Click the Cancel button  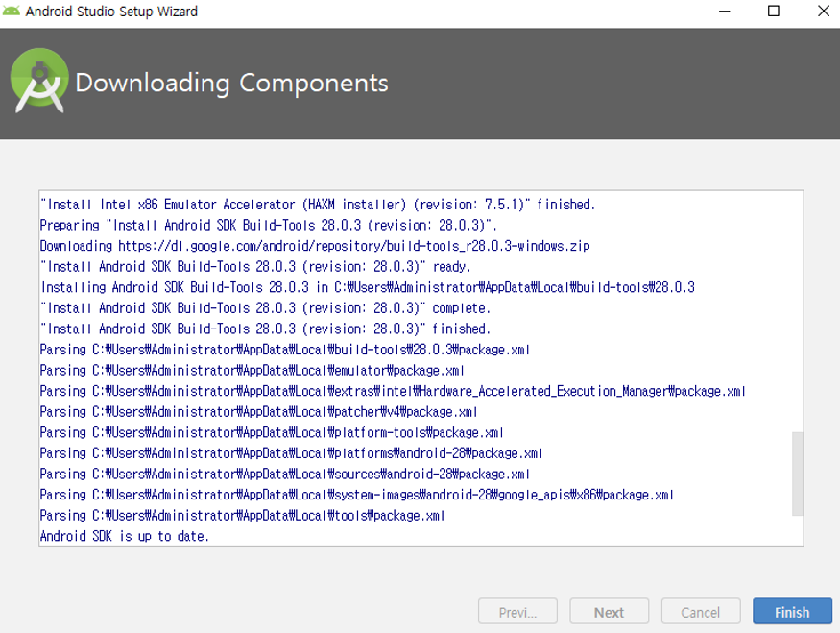(x=700, y=612)
